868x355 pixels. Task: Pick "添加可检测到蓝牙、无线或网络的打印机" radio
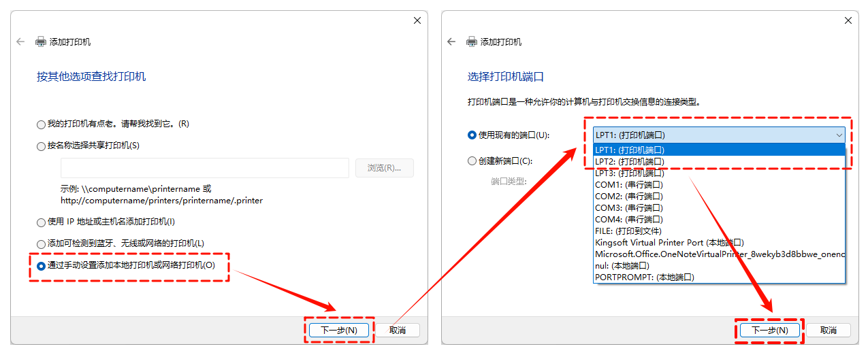pyautogui.click(x=42, y=243)
